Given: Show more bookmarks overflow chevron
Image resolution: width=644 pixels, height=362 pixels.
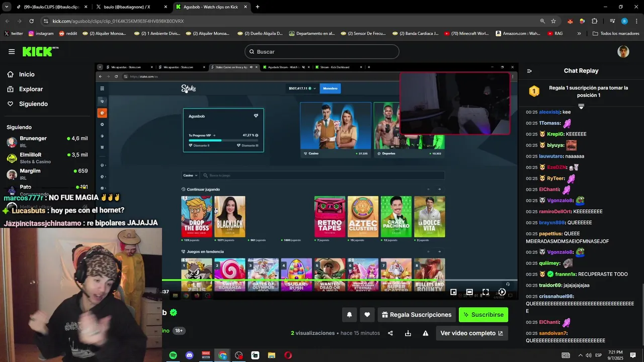Looking at the screenshot, I should (579, 34).
